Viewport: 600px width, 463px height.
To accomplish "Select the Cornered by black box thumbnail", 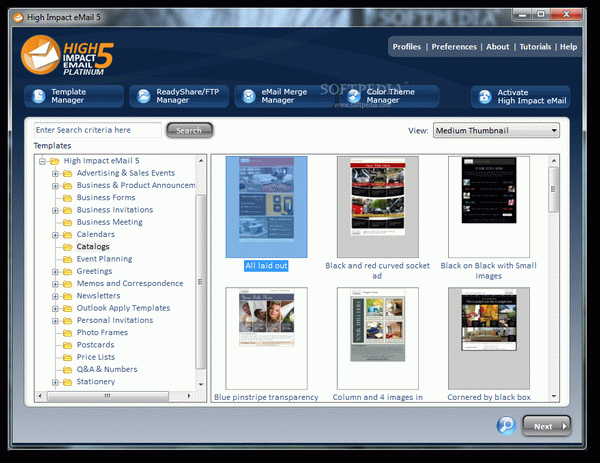I will [489, 338].
